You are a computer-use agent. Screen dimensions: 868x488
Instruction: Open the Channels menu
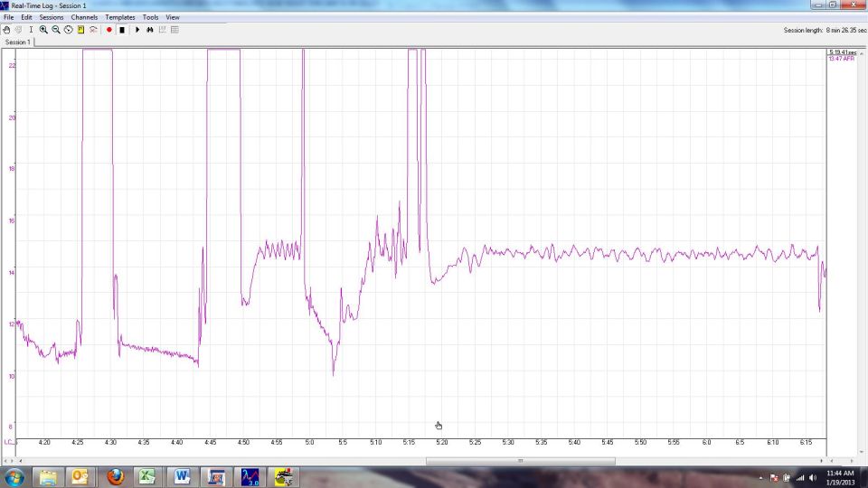pos(84,17)
